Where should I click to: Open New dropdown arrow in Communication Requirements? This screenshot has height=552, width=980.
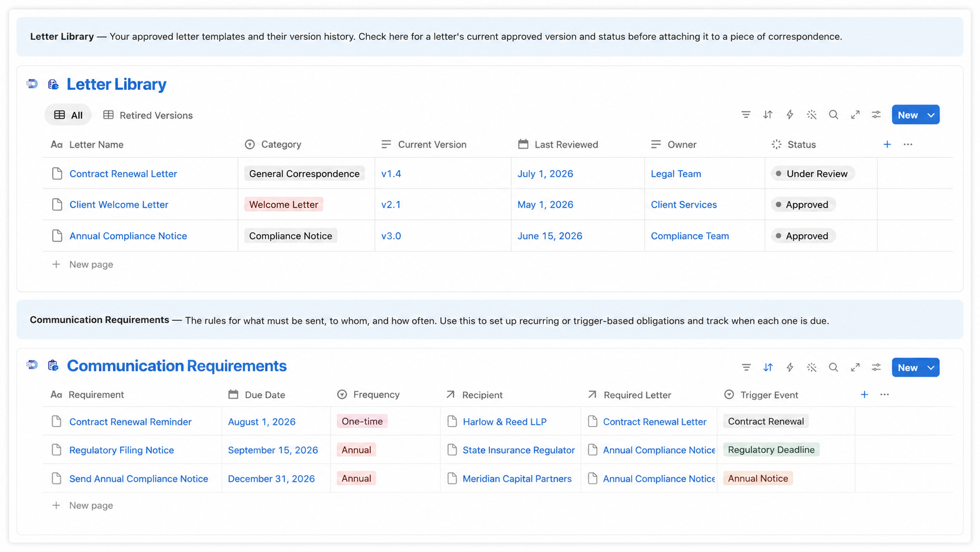tap(931, 368)
